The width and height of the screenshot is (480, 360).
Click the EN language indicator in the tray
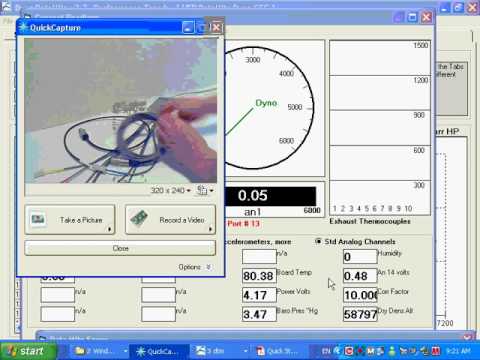pyautogui.click(x=326, y=351)
